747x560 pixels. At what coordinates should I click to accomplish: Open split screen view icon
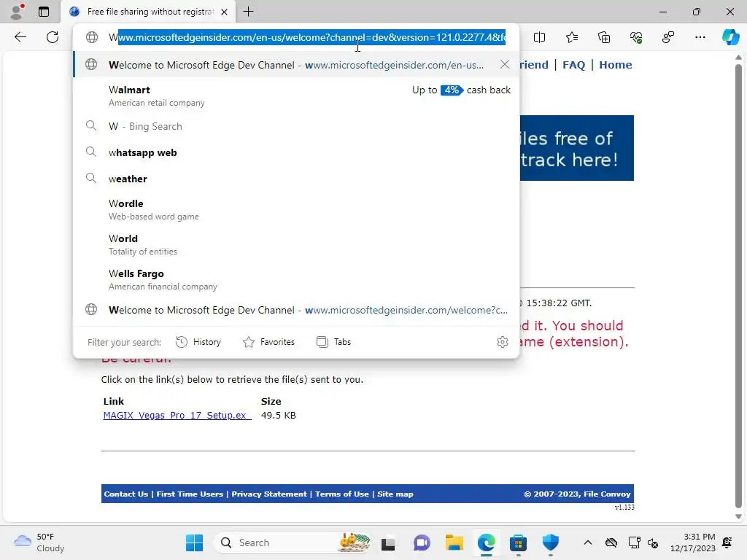[539, 37]
